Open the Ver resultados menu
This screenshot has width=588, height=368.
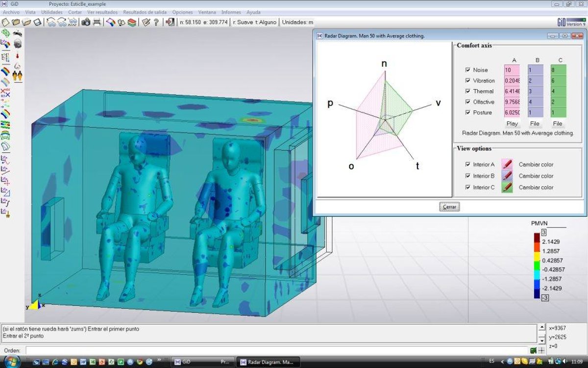pyautogui.click(x=102, y=12)
